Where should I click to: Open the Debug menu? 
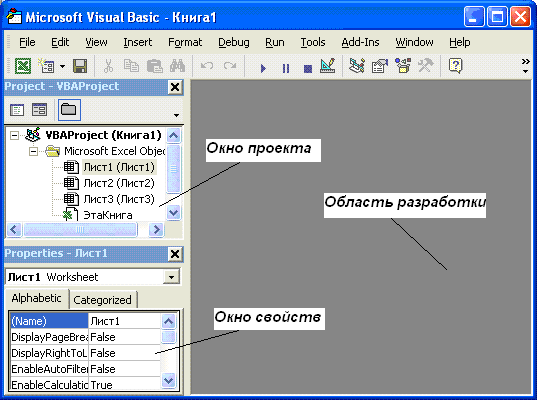[234, 42]
